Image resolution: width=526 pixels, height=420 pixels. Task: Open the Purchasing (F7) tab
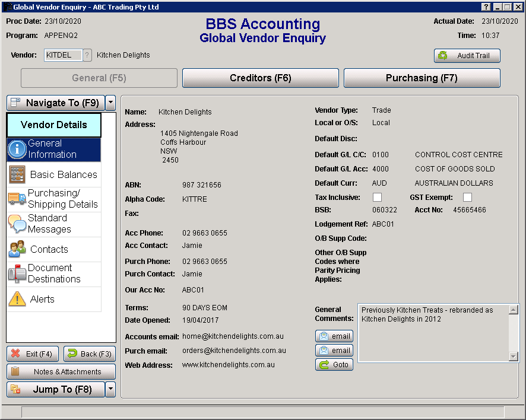[x=422, y=78]
